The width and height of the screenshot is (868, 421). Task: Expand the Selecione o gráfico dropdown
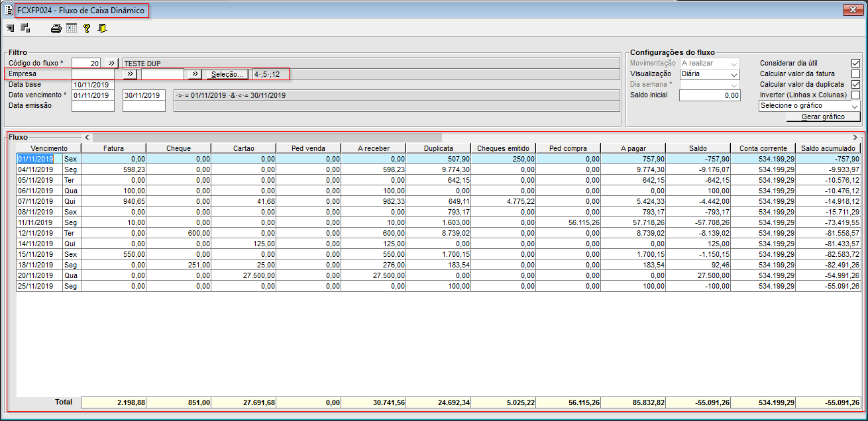(x=809, y=106)
